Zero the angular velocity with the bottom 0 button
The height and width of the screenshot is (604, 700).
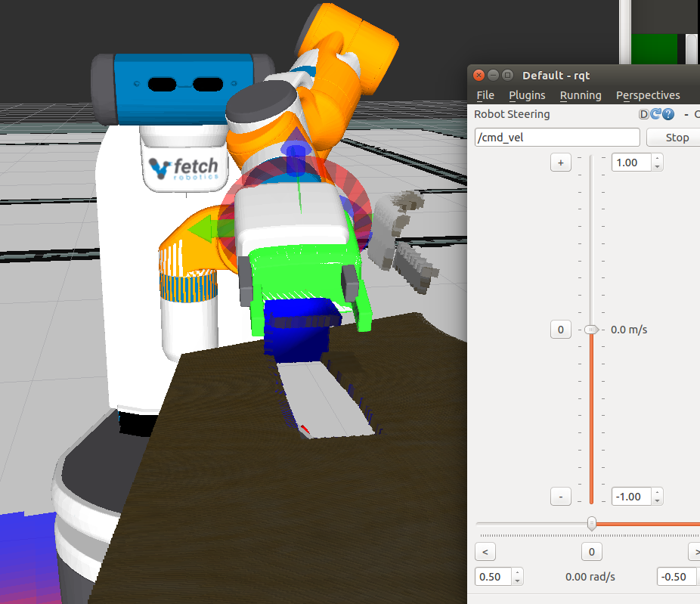click(x=591, y=552)
